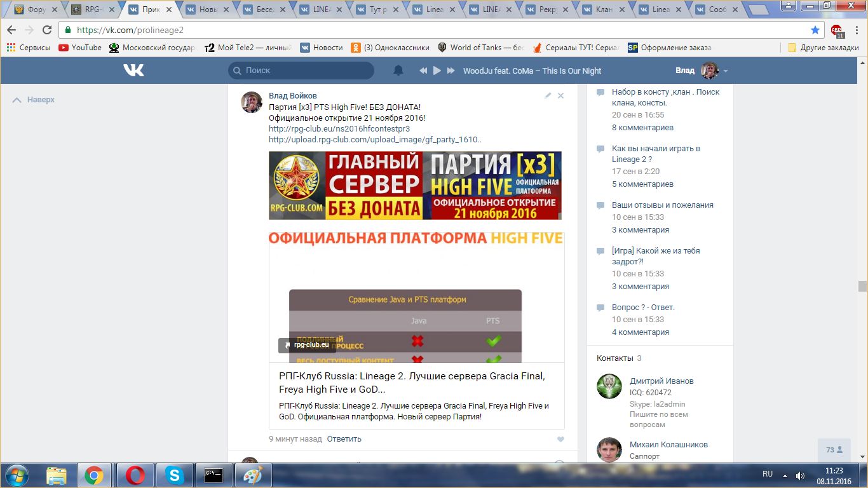Go to the previous audio track
Image resolution: width=868 pixels, height=488 pixels.
423,71
